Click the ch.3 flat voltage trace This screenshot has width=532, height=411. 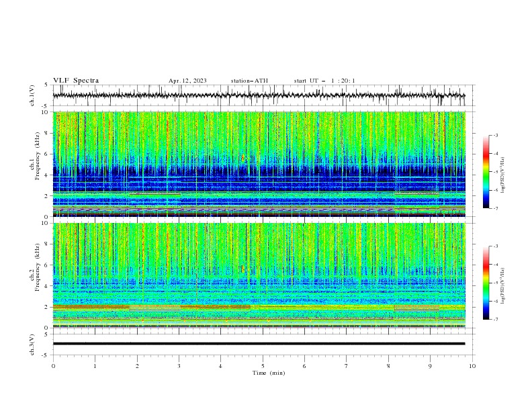(259, 344)
